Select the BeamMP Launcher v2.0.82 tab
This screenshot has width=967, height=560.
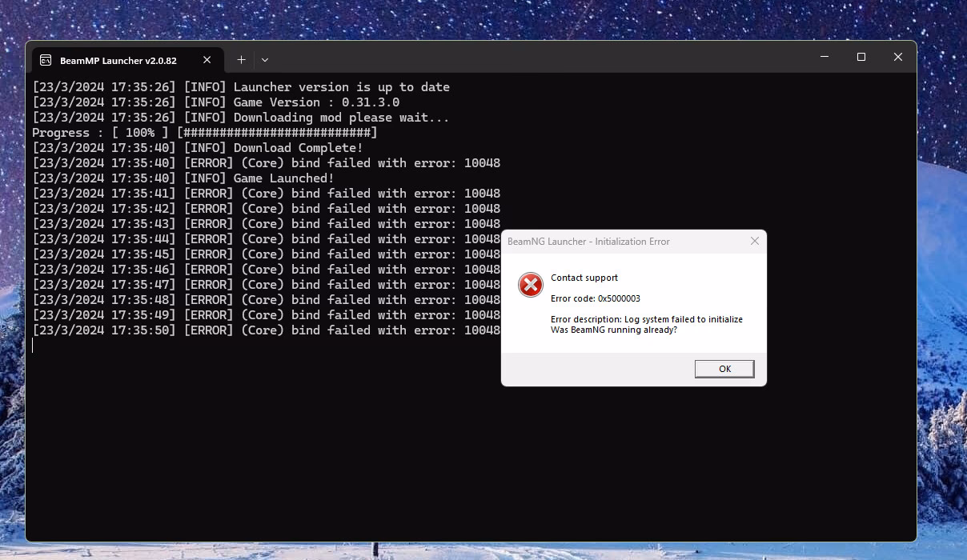pos(126,60)
